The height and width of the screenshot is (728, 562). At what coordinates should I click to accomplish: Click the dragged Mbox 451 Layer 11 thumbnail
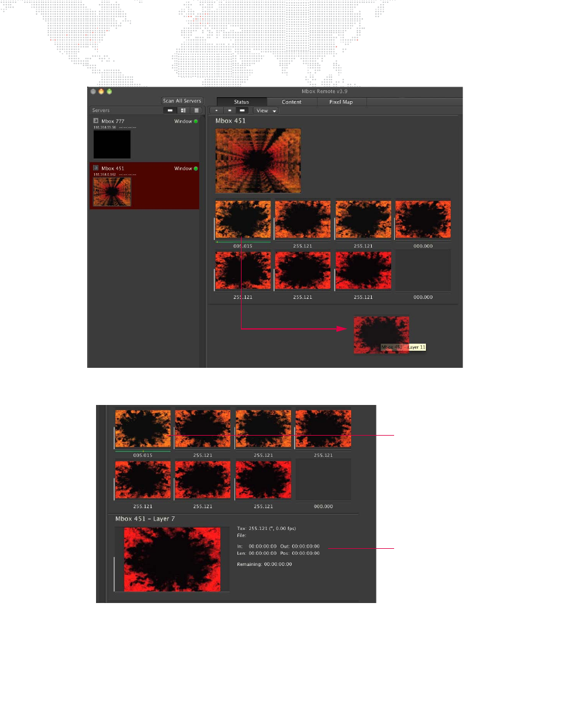pos(381,335)
